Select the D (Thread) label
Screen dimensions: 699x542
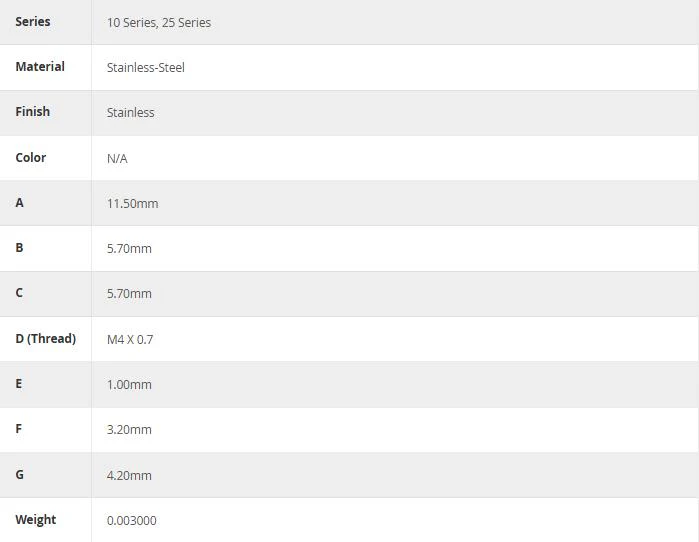[45, 339]
